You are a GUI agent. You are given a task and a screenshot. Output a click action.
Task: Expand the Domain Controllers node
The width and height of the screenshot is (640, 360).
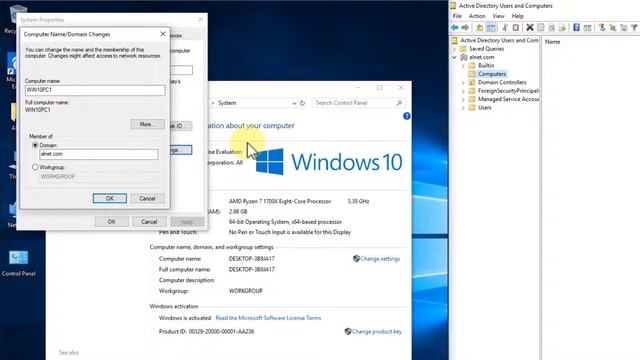pyautogui.click(x=463, y=82)
